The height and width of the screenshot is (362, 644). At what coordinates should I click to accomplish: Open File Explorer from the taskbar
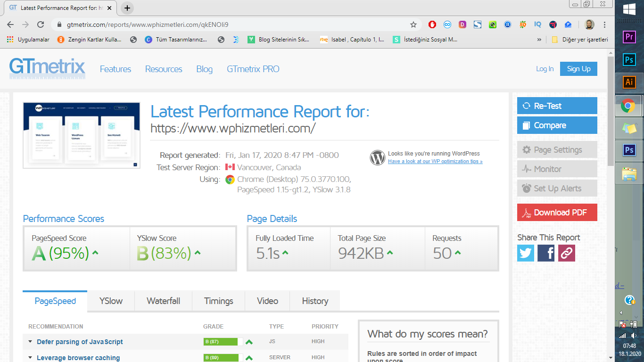tap(629, 173)
